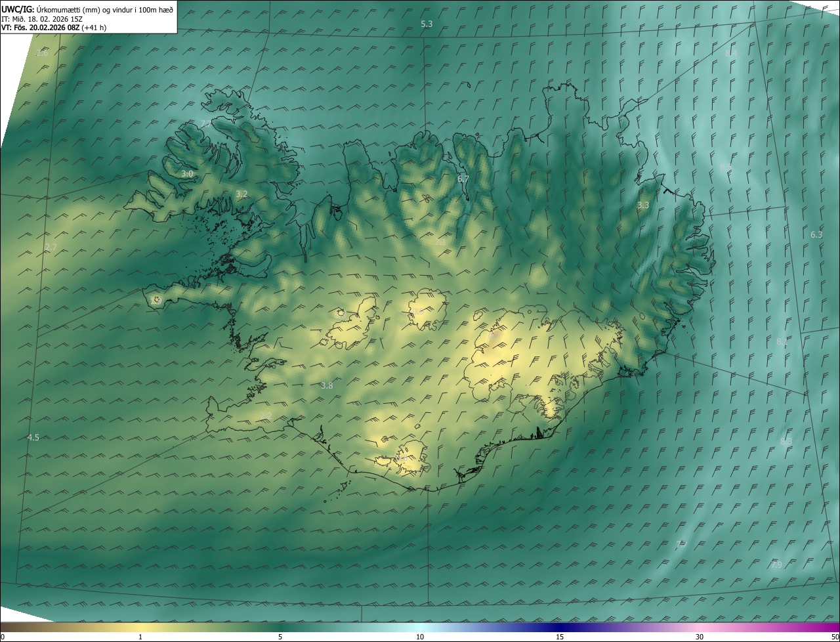Screen dimensions: 840x642
Task: Click the 30 tick label on the color scale
Action: [700, 637]
